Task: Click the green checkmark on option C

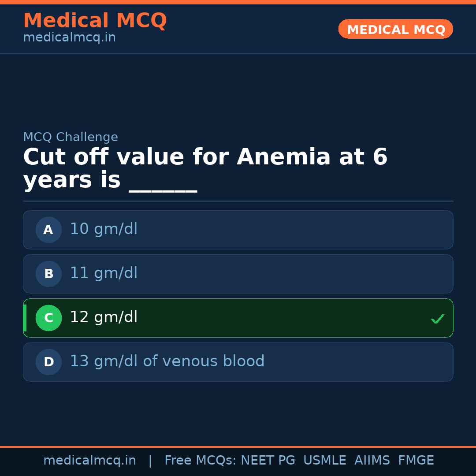Action: (x=437, y=318)
